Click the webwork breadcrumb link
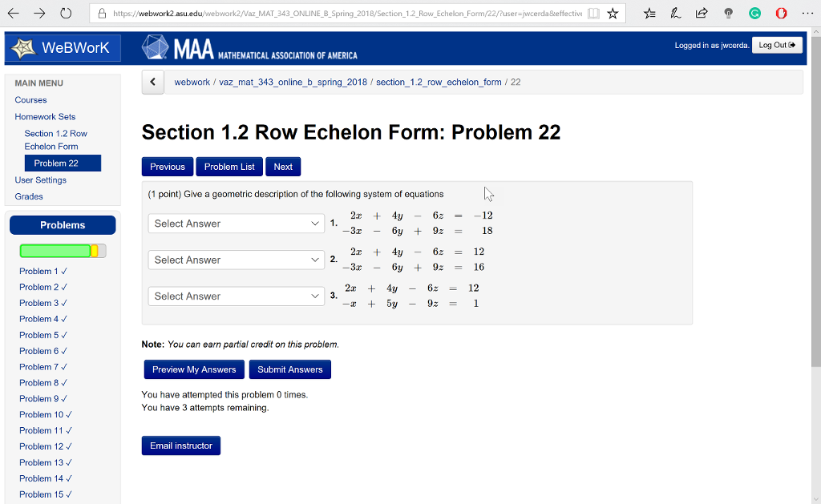The width and height of the screenshot is (821, 504). pyautogui.click(x=192, y=82)
